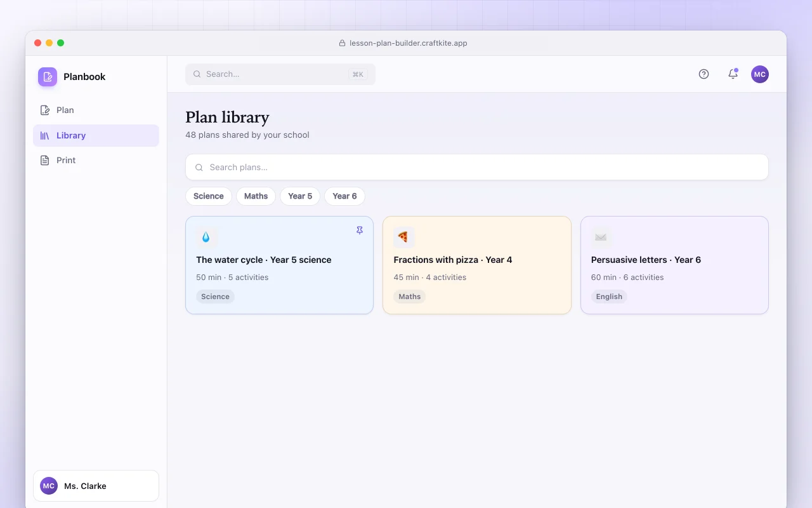
Task: Select Library in the sidebar
Action: click(x=96, y=135)
